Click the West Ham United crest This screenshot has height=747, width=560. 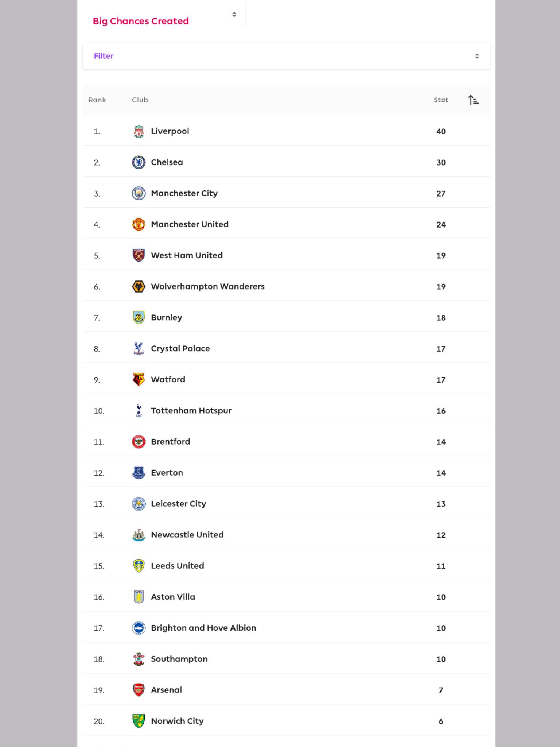[139, 255]
